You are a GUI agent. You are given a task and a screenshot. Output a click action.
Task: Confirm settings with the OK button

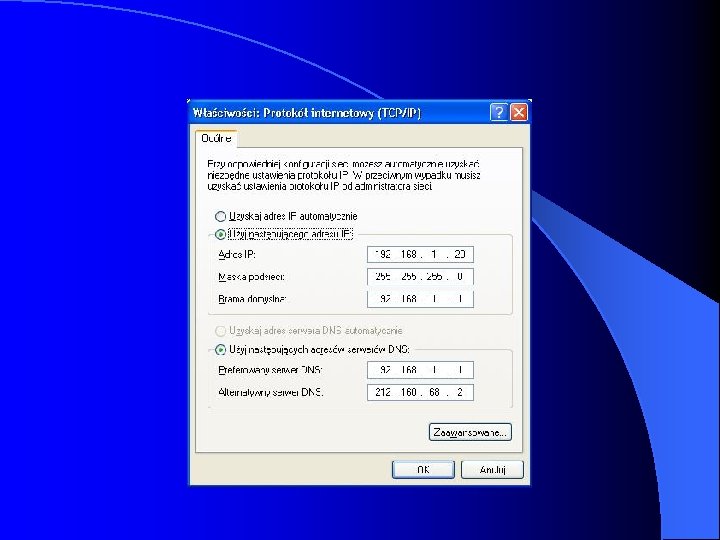tap(423, 470)
